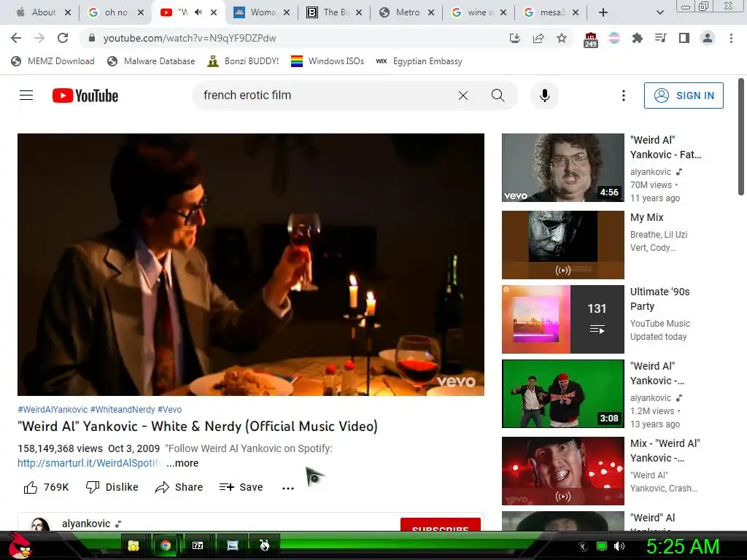Open the Windows ISOs bookmark
Viewport: 747px width, 560px height.
[x=328, y=61]
